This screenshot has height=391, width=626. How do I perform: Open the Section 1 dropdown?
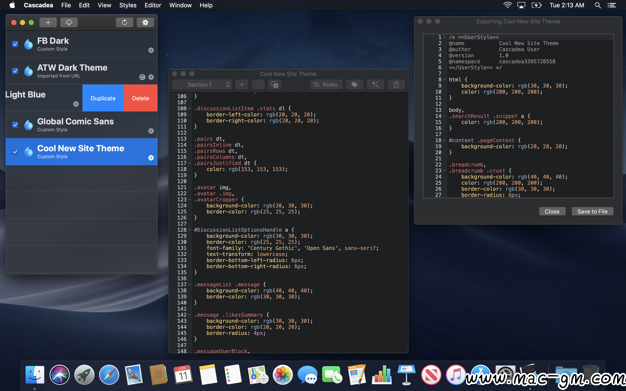[x=202, y=84]
